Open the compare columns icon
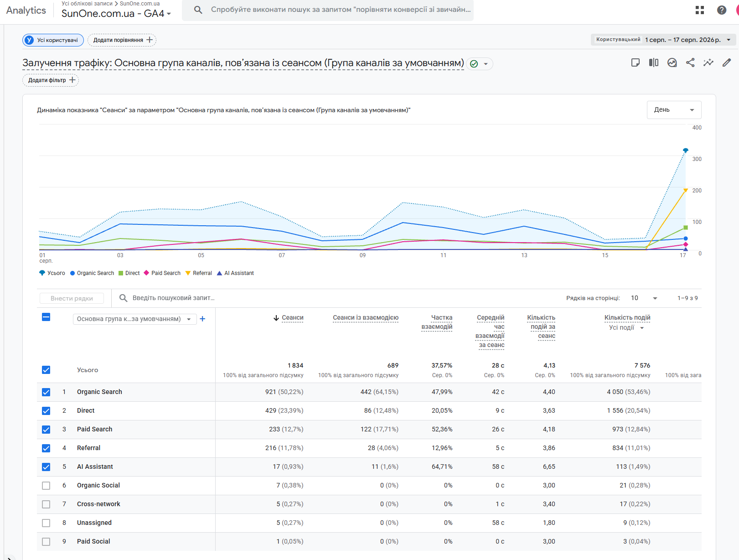This screenshot has width=739, height=560. coord(654,62)
